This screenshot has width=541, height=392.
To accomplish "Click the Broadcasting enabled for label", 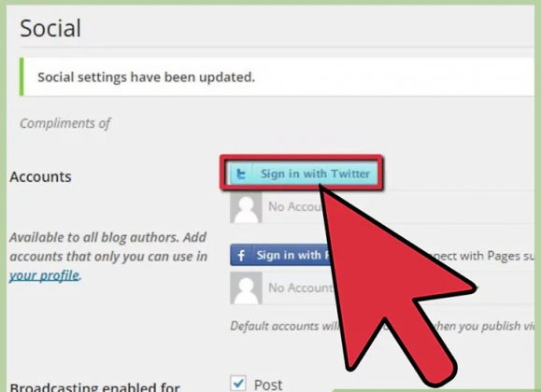I will pyautogui.click(x=95, y=386).
